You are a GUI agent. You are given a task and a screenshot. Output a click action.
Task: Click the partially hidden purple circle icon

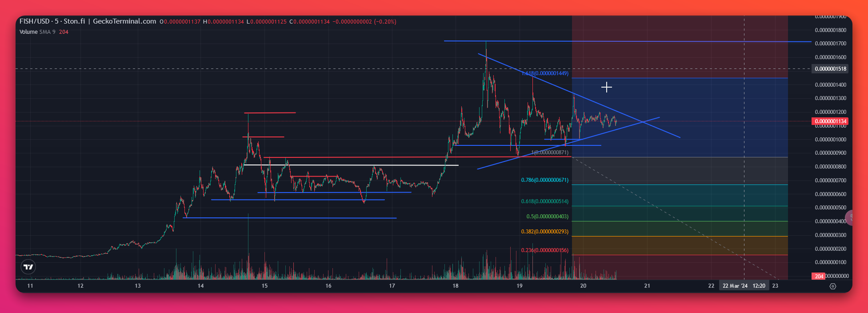click(850, 217)
